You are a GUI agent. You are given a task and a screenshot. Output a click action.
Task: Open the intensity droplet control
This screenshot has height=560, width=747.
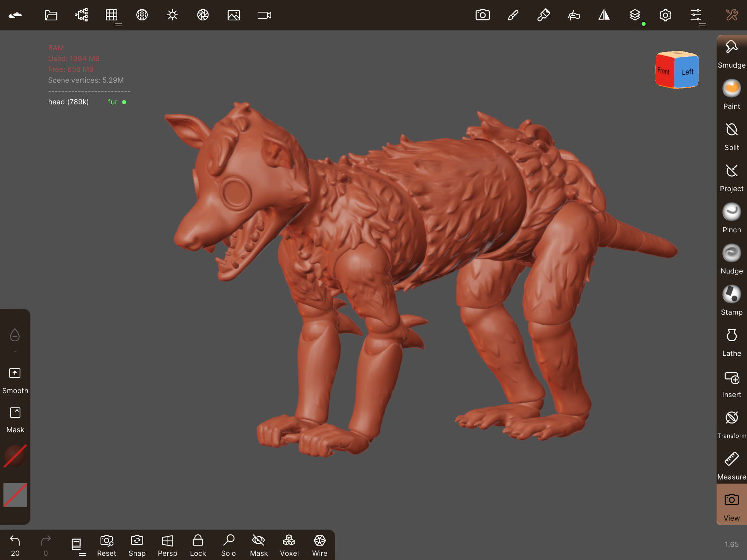point(15,335)
